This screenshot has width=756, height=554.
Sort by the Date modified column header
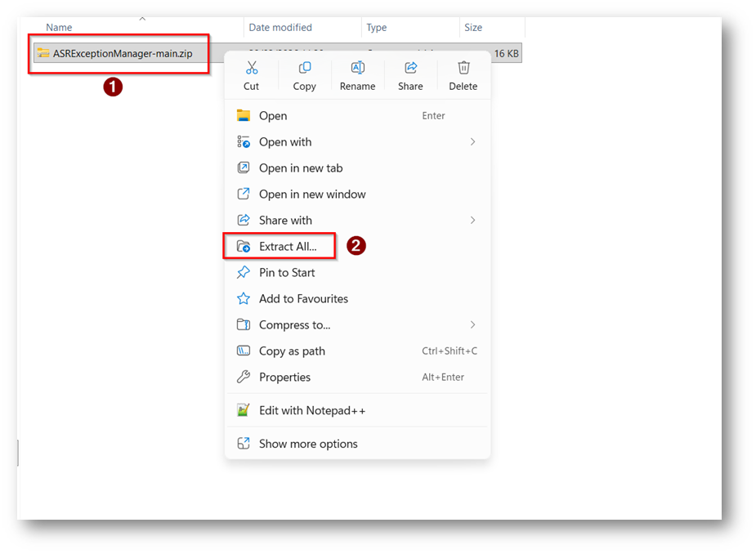tap(280, 28)
